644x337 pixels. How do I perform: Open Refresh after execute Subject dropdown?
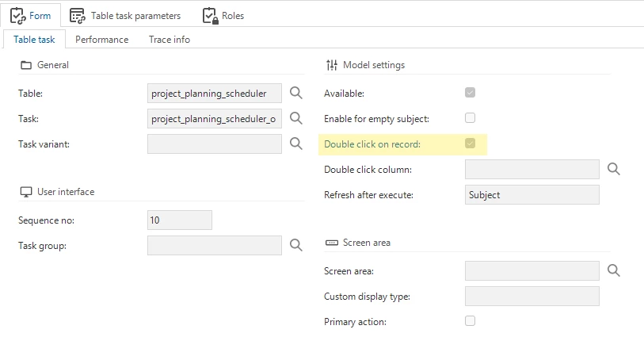click(532, 195)
